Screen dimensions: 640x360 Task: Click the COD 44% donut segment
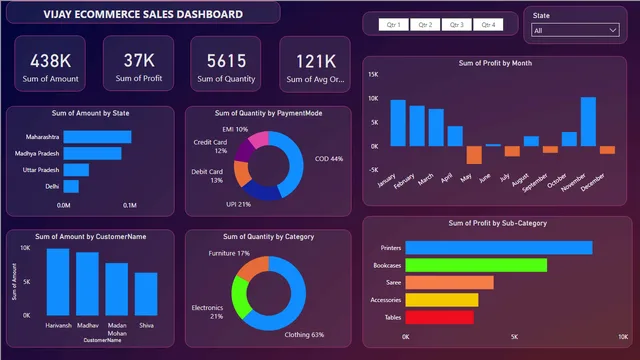click(296, 161)
